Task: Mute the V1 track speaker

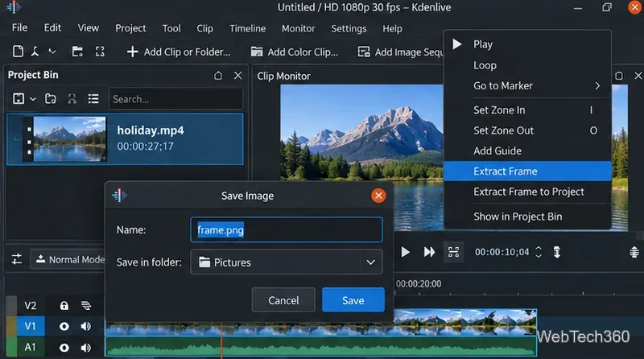Action: [x=86, y=326]
